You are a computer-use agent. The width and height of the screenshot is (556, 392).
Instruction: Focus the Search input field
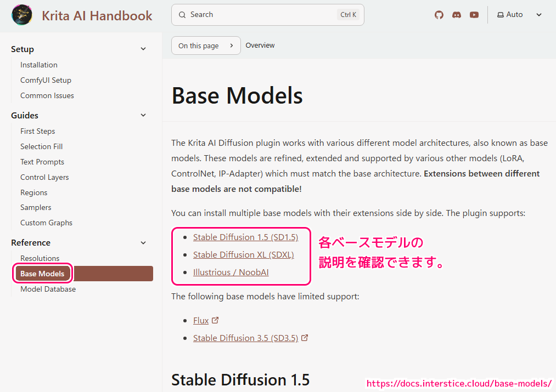pyautogui.click(x=267, y=15)
